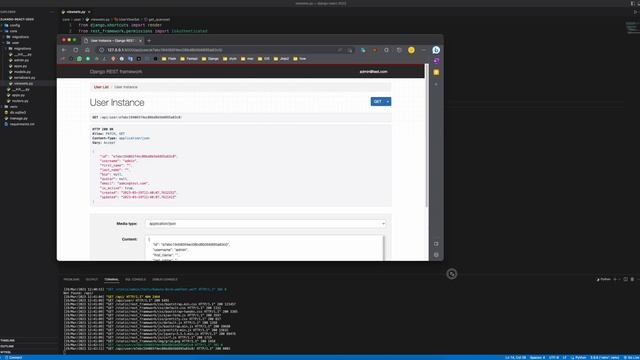Image resolution: width=640 pixels, height=360 pixels.
Task: Open the purple icon below Bing button
Action: 436,61
